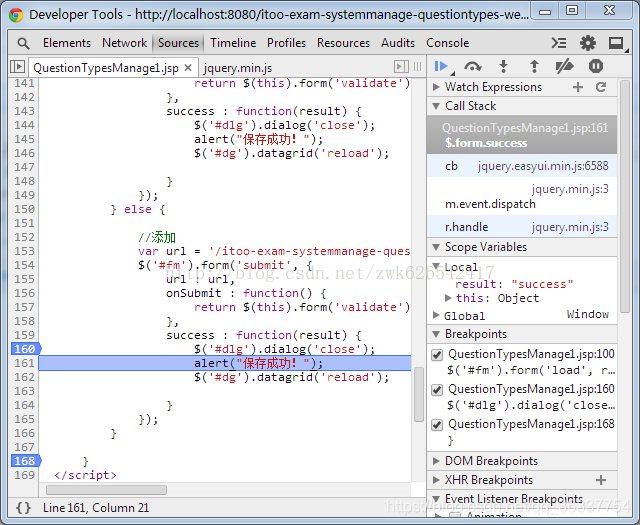The height and width of the screenshot is (525, 640).
Task: Add a watch expression with plus icon
Action: [578, 87]
